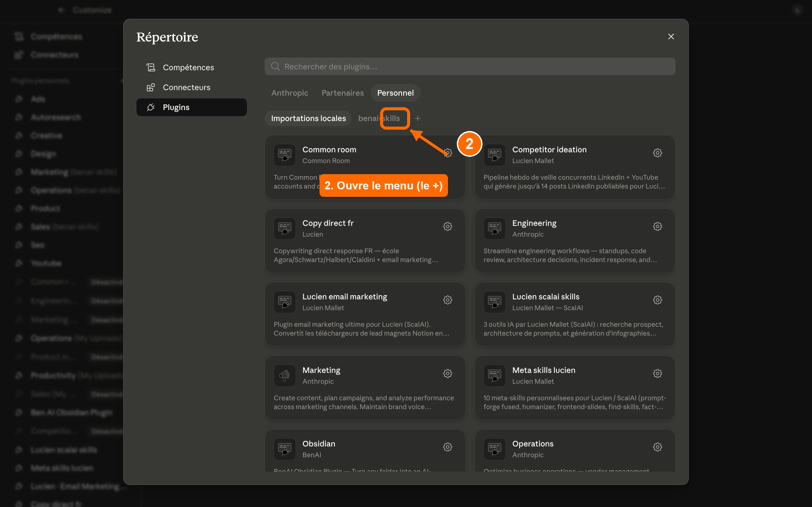Click the Operations plugin thumbnail icon
Viewport: 812px width, 507px height.
(x=494, y=449)
